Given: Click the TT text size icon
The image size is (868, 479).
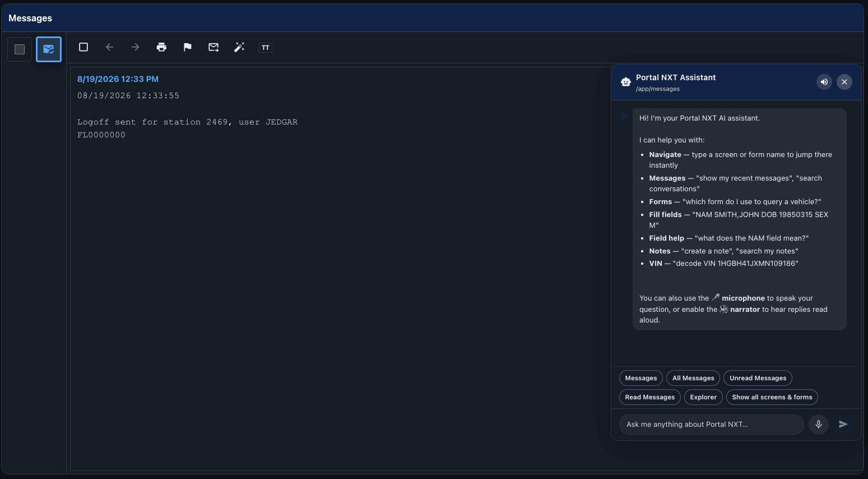Looking at the screenshot, I should click(x=266, y=48).
